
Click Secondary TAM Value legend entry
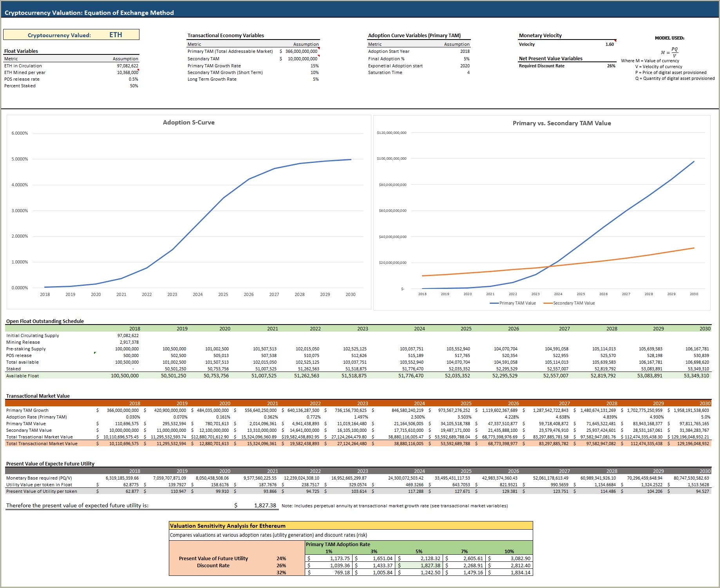click(569, 303)
